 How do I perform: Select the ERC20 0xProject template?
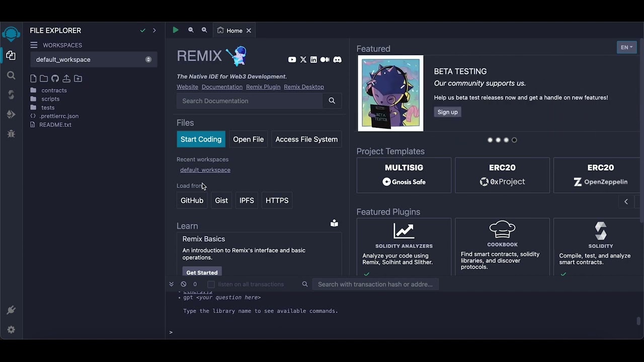click(502, 175)
